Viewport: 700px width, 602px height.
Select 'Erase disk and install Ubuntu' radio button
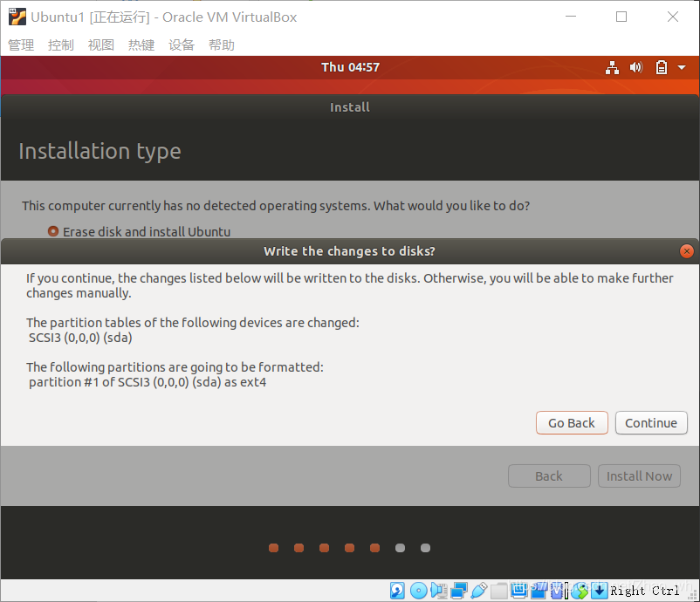pos(53,231)
